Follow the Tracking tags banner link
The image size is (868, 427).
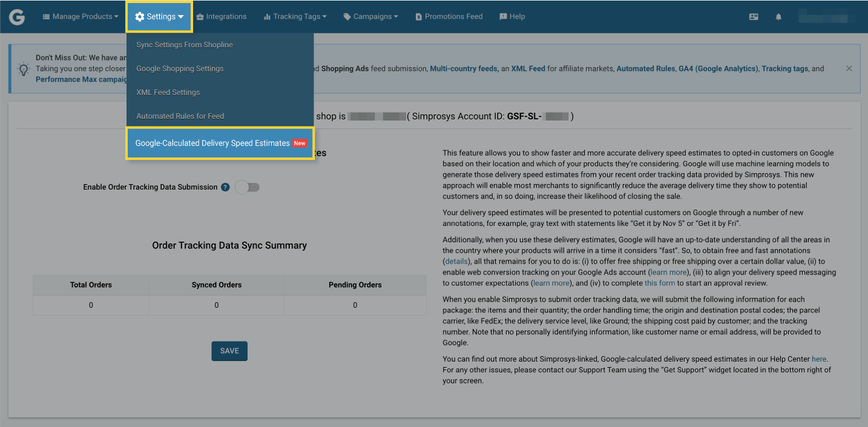[785, 69]
